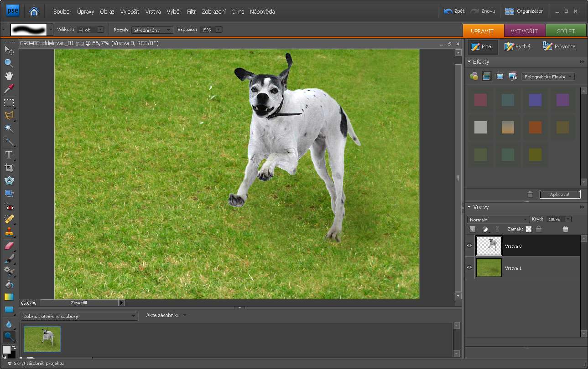Open the Organizátor

click(524, 11)
